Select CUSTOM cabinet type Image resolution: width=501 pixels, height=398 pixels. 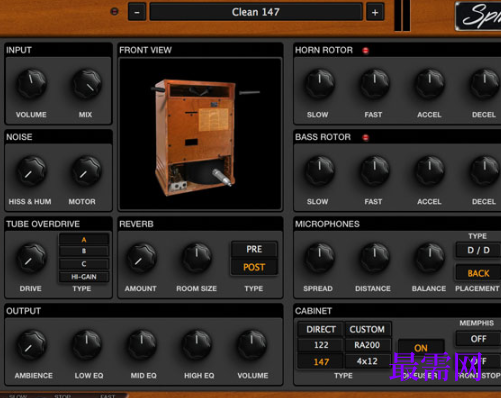367,329
